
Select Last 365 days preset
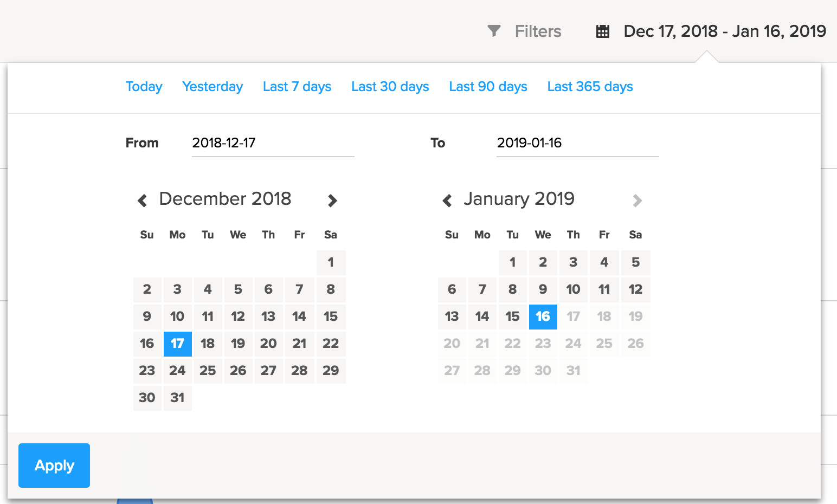(590, 87)
